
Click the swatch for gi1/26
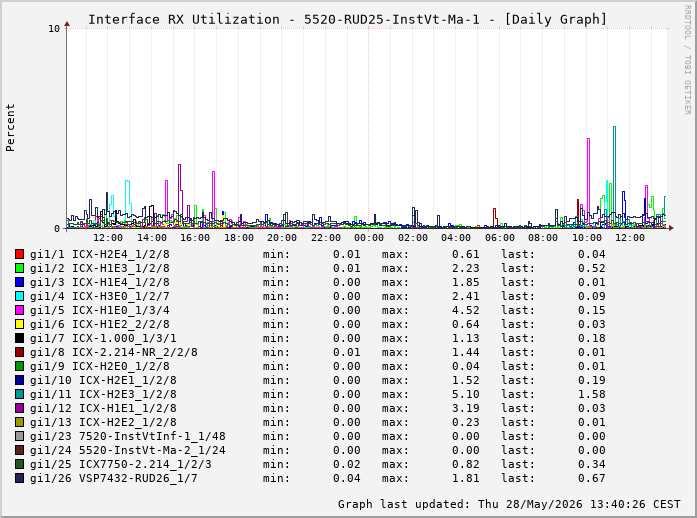(x=19, y=478)
